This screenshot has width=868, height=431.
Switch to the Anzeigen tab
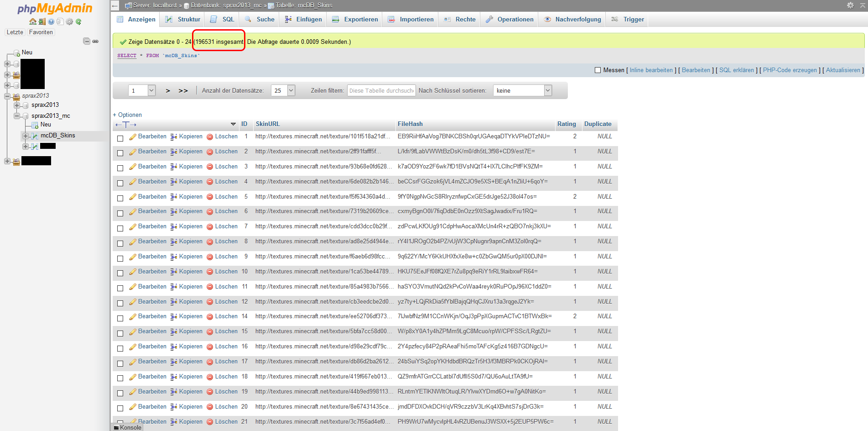point(136,19)
